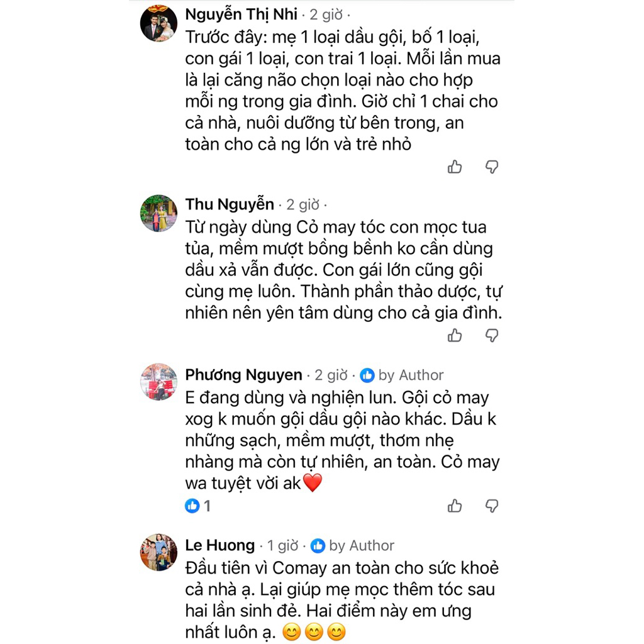This screenshot has height=644, width=644.
Task: Click '1 giờ' timestamp on Le Huong's comment
Action: [282, 545]
